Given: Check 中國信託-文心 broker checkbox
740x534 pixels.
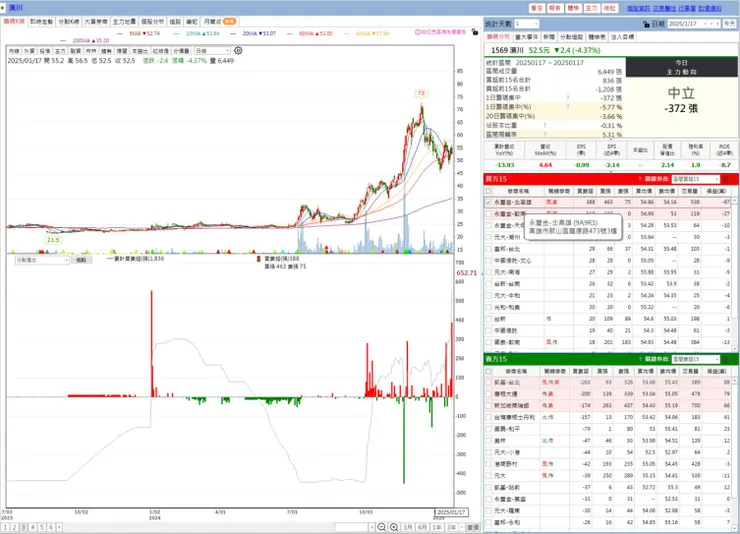Looking at the screenshot, I should (x=488, y=260).
